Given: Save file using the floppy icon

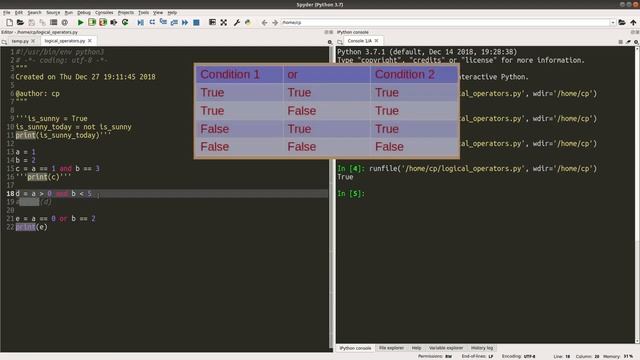Looking at the screenshot, I should pos(31,22).
